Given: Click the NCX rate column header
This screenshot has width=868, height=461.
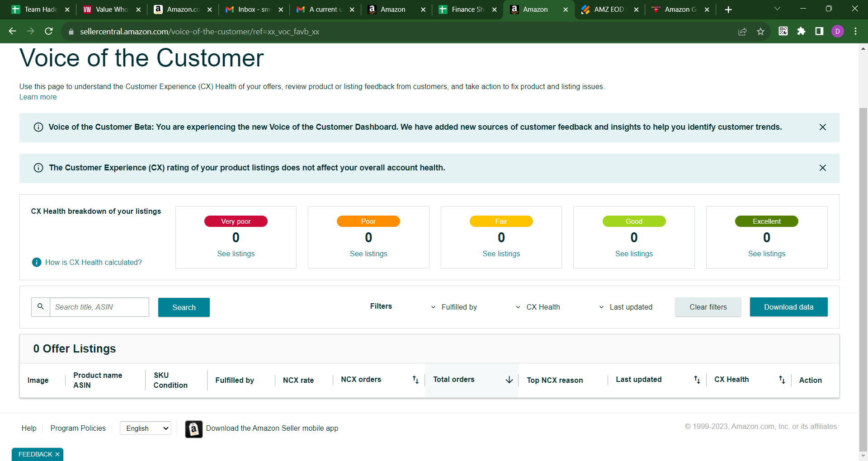Looking at the screenshot, I should [298, 381].
